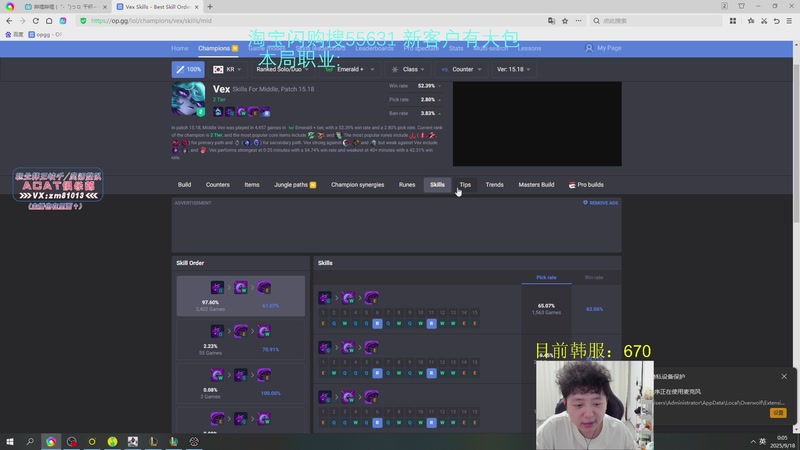
Task: Open the Windows Start menu
Action: 10,441
